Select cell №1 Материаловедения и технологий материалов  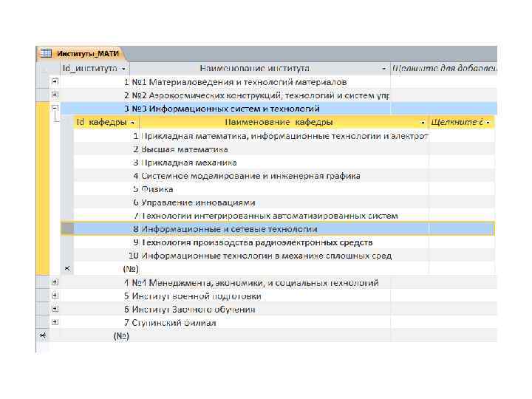(260, 82)
